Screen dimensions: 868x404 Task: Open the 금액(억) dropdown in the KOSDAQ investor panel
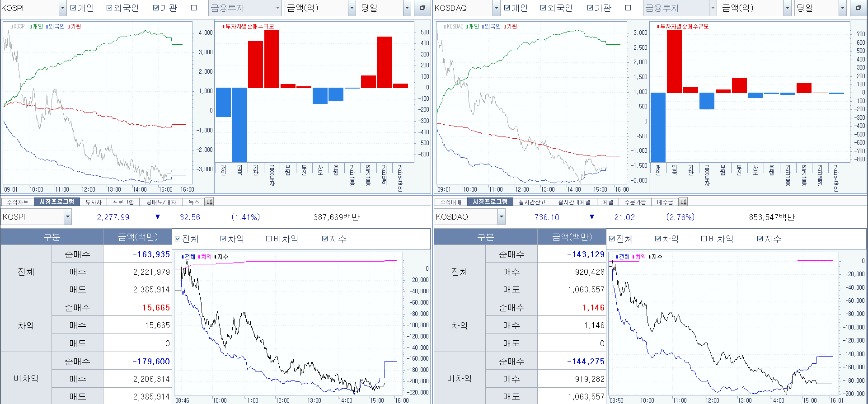pyautogui.click(x=788, y=8)
